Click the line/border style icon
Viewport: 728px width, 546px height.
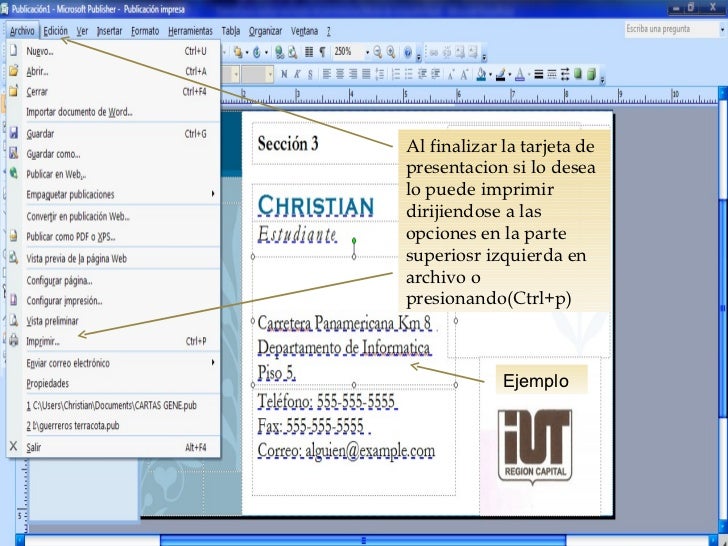click(x=539, y=74)
